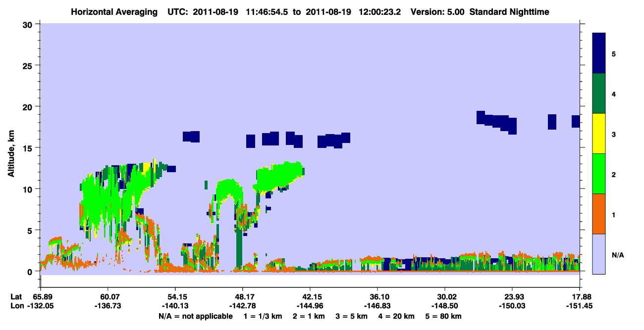The height and width of the screenshot is (330, 644).
Task: Click the '4 = 20 km' legend text
Action: (396, 316)
